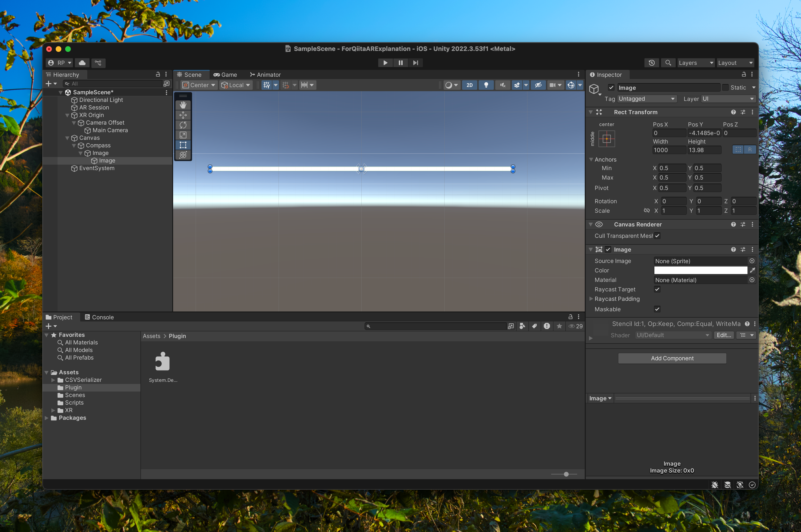The height and width of the screenshot is (532, 801).
Task: Select the Move tool in Scene
Action: pyautogui.click(x=183, y=115)
